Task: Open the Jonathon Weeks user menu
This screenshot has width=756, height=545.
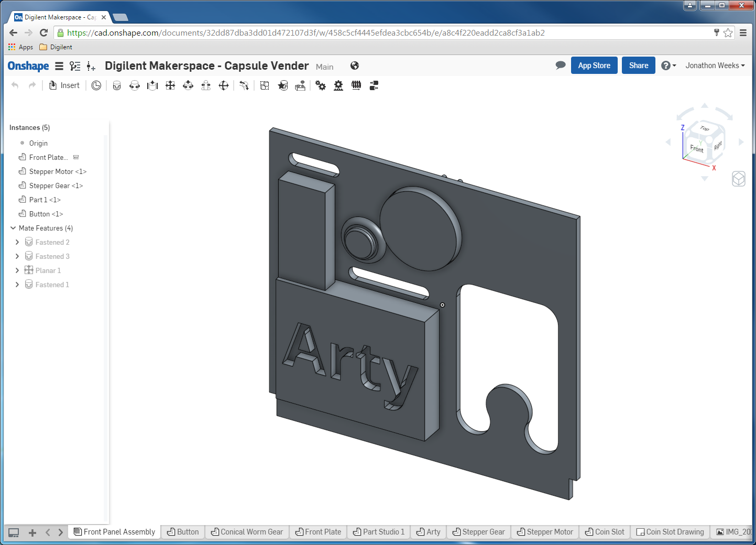Action: click(x=715, y=66)
